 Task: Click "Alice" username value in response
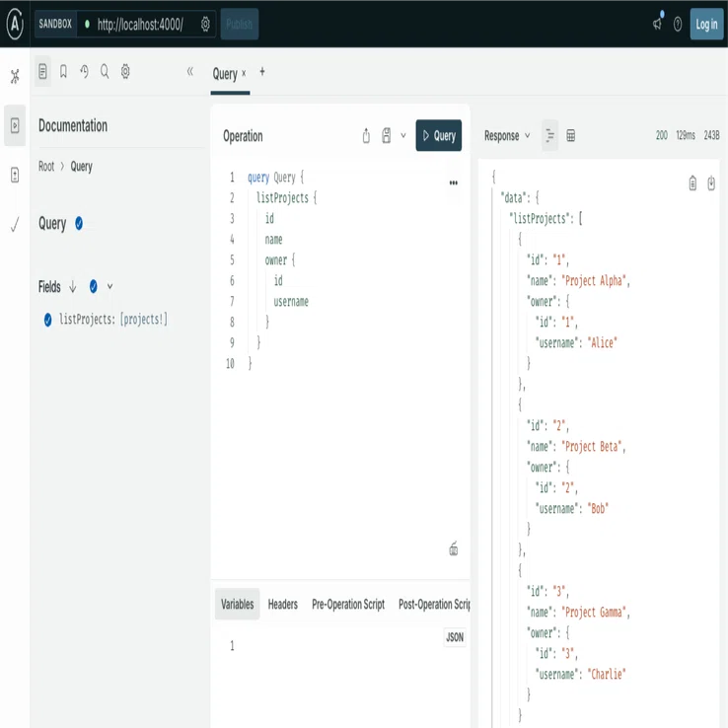[603, 342]
